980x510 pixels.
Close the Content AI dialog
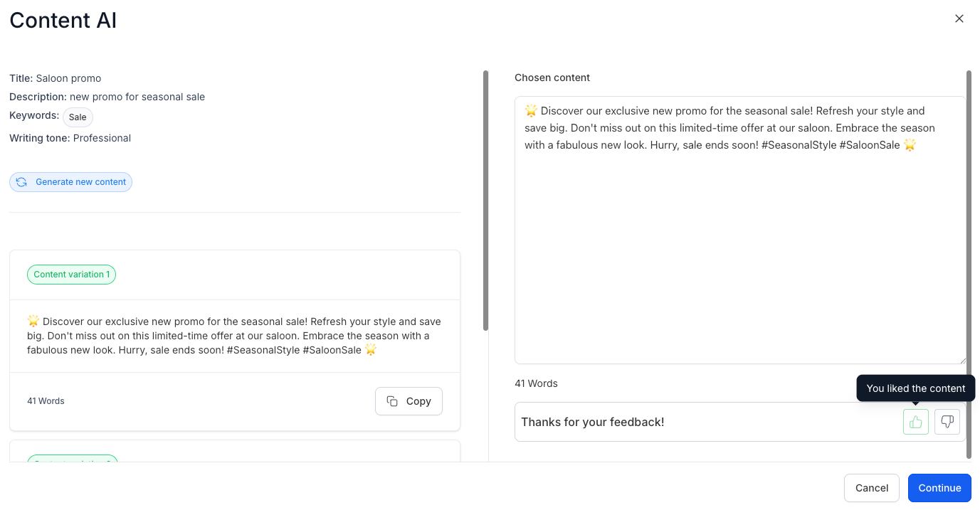click(x=959, y=18)
